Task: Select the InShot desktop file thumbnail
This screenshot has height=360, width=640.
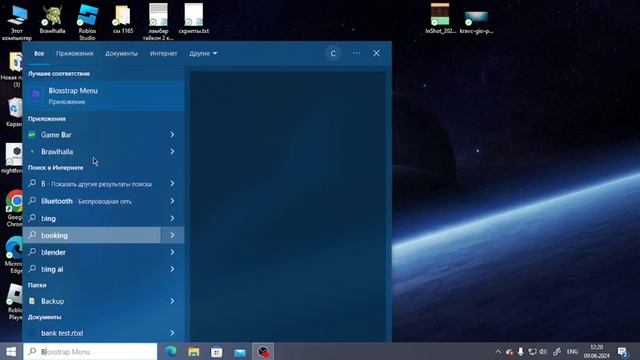Action: coord(440,18)
